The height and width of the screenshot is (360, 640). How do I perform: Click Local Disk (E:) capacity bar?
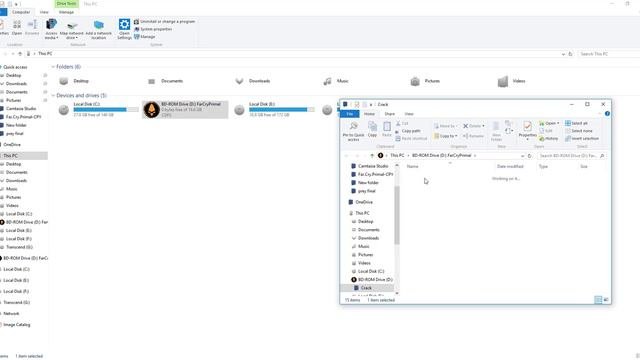tap(282, 109)
